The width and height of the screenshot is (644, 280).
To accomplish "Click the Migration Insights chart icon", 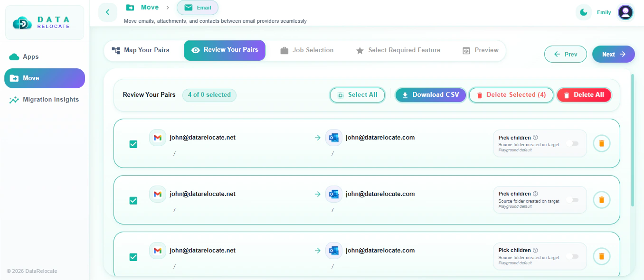I will click(x=14, y=100).
